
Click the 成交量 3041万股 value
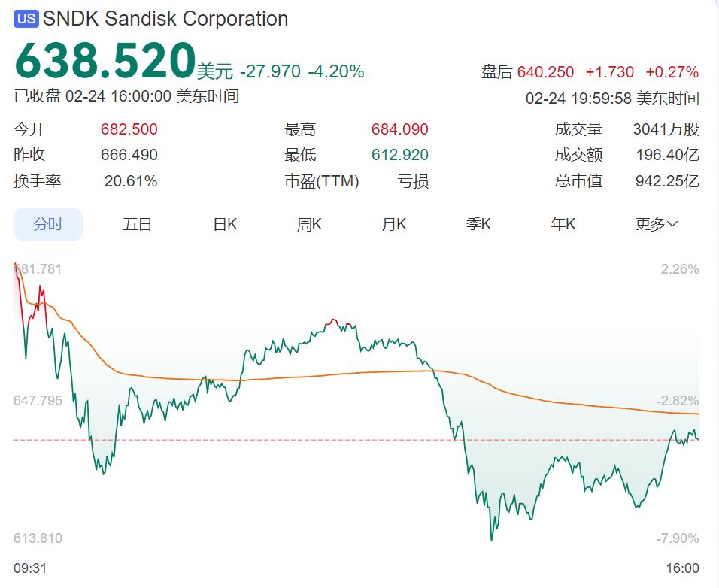coord(666,129)
